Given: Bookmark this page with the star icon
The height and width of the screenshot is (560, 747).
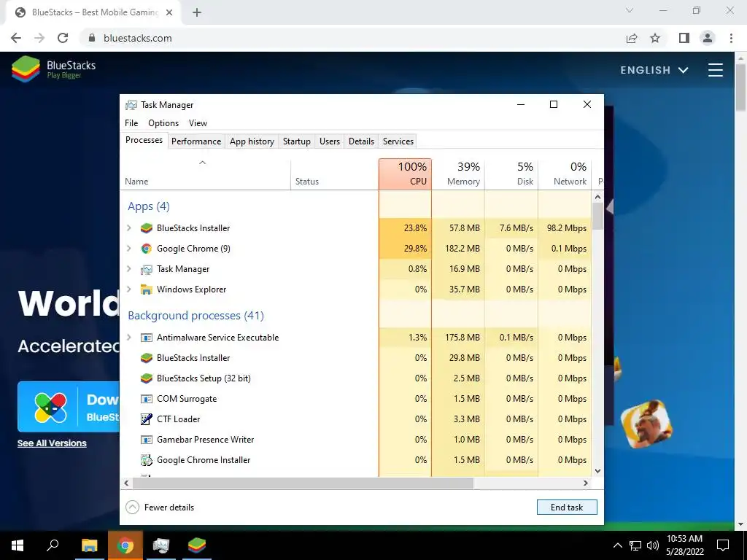Looking at the screenshot, I should coord(655,38).
